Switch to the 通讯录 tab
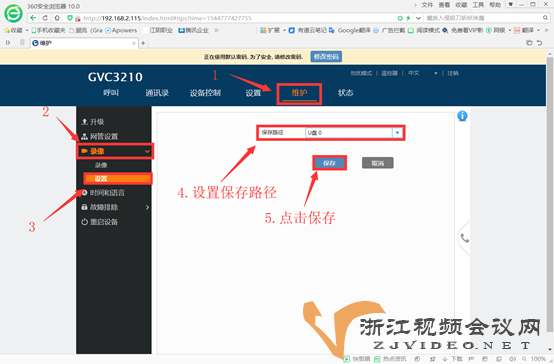The image size is (554, 364). point(157,93)
